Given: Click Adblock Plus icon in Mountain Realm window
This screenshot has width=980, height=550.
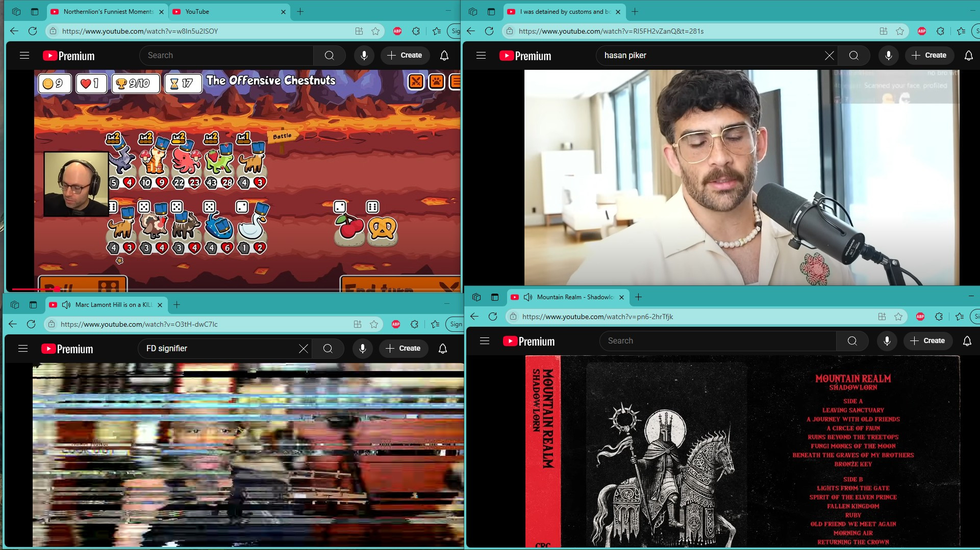Looking at the screenshot, I should pos(920,317).
